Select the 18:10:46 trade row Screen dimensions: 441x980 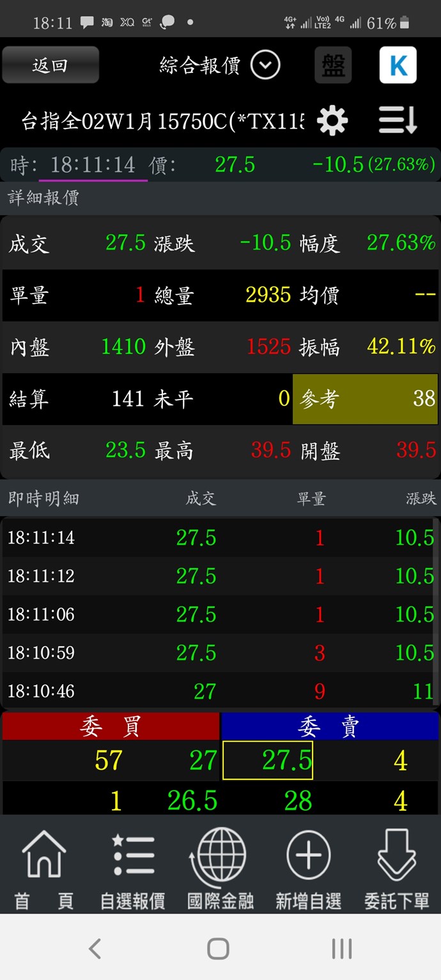pos(220,691)
